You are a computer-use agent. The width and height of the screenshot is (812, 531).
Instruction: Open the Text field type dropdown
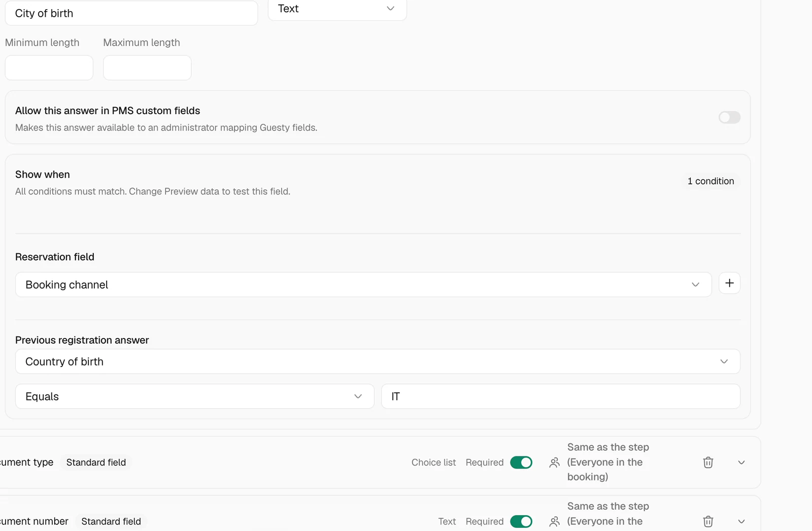tap(337, 9)
